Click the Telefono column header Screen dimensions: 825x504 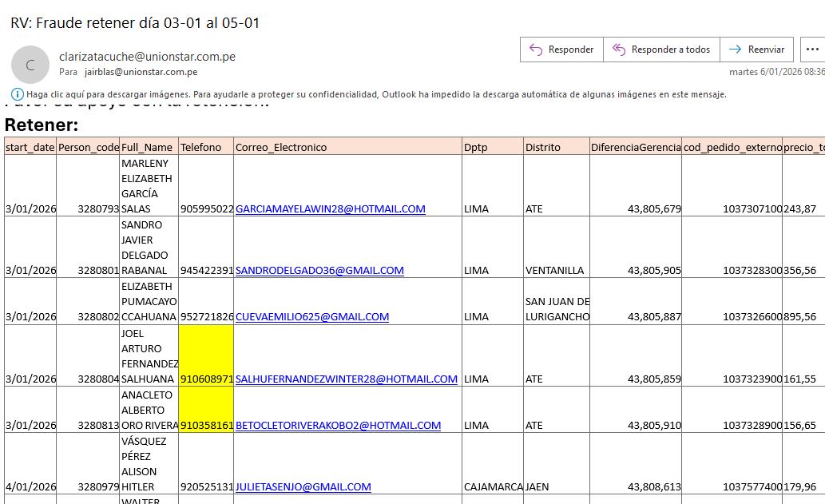(x=200, y=147)
